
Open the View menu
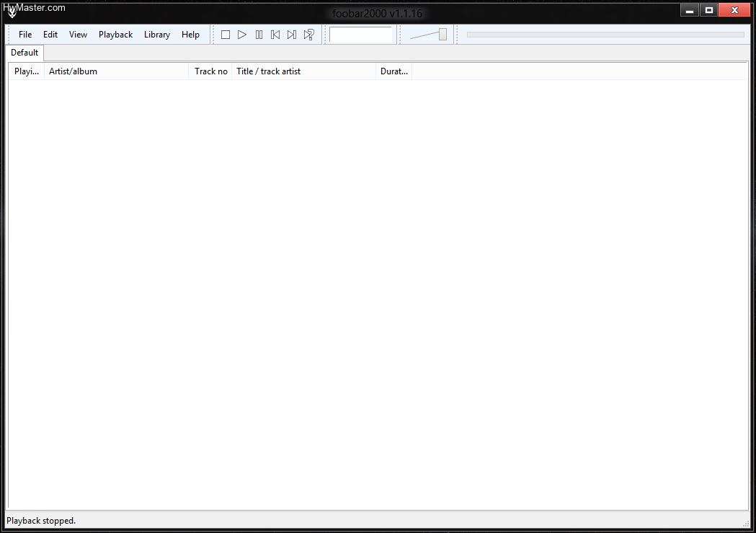coord(78,35)
